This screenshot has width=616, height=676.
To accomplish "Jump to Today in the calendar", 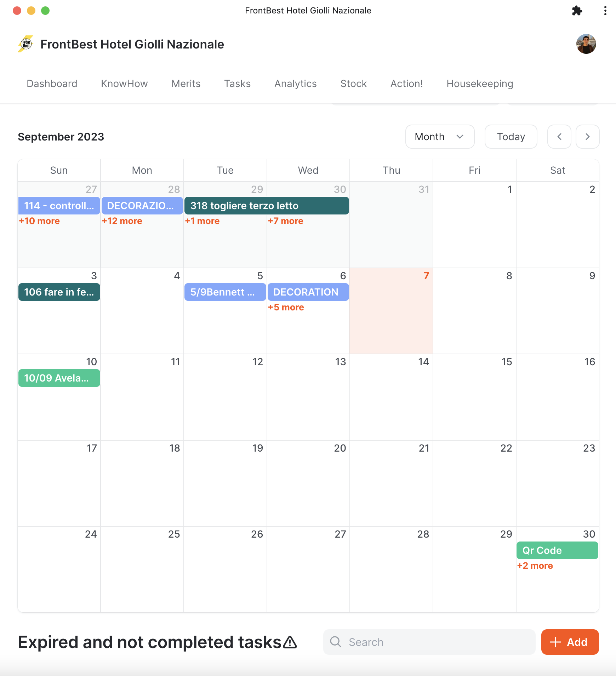I will [x=511, y=137].
